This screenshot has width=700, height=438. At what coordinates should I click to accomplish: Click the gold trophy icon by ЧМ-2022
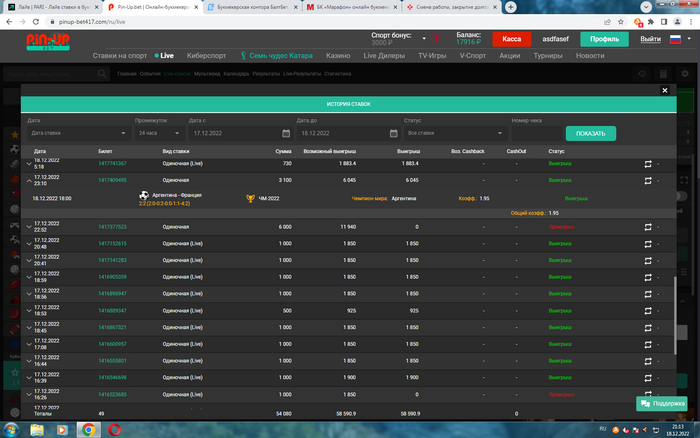coord(250,198)
